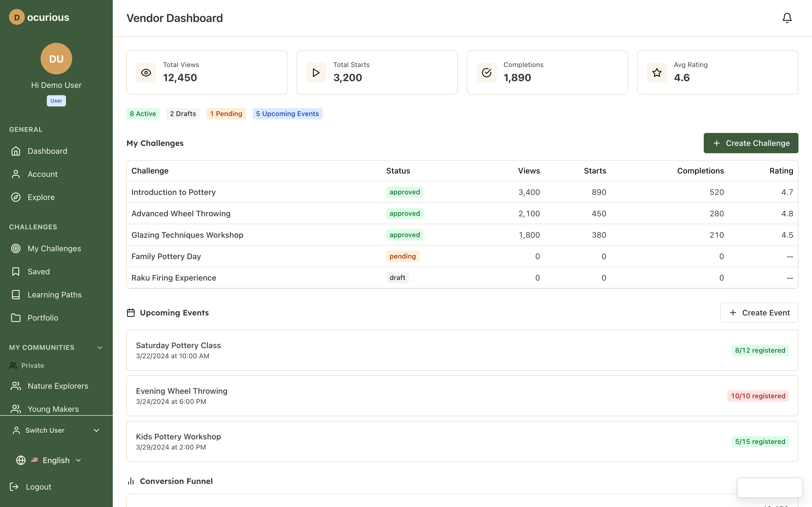Click the globe icon next to English
The width and height of the screenshot is (812, 507).
click(x=21, y=460)
